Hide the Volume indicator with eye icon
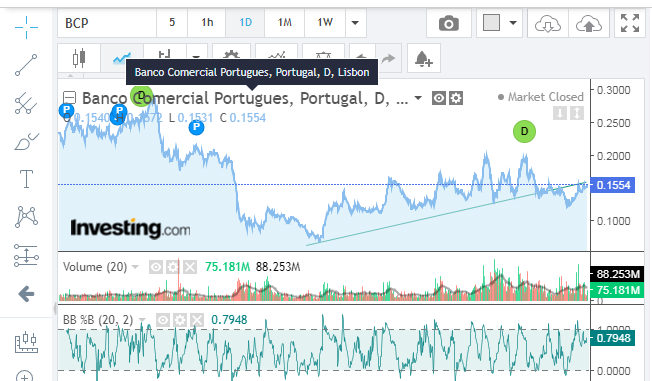This screenshot has width=652, height=381. [156, 267]
